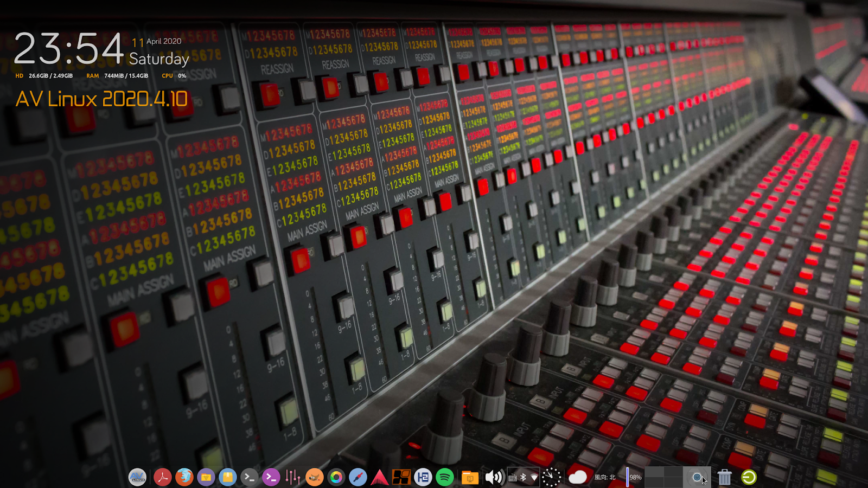Launch the Hydrogen H2 drum machine icon

pos(423,477)
